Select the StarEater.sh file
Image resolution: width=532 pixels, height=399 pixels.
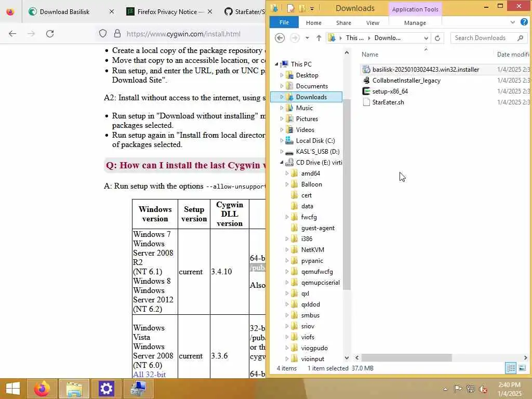tap(388, 102)
